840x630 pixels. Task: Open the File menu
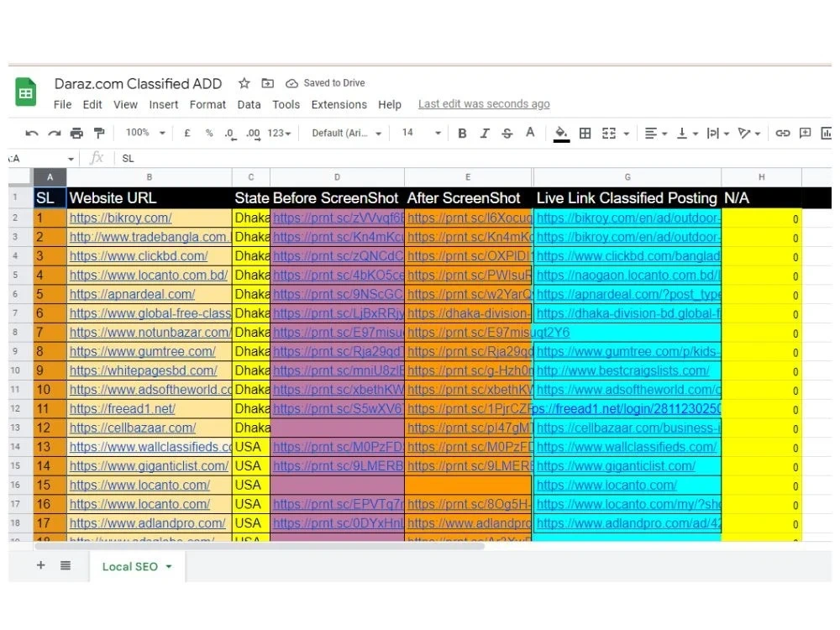pyautogui.click(x=62, y=104)
